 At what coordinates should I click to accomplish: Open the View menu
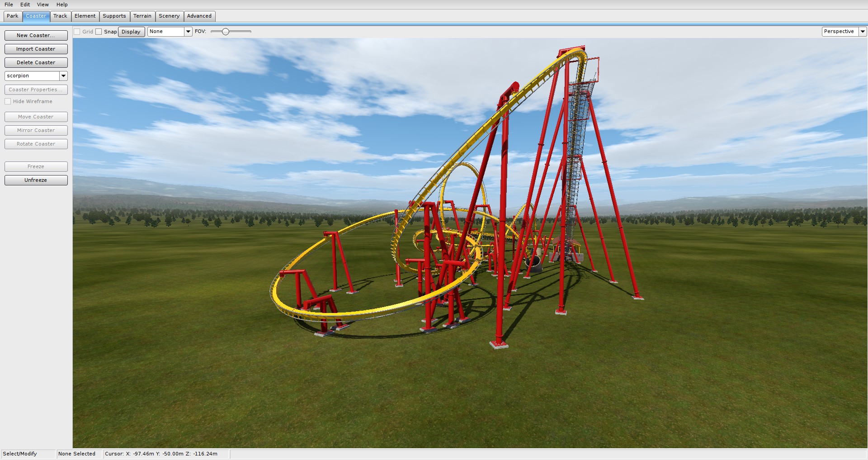click(43, 5)
